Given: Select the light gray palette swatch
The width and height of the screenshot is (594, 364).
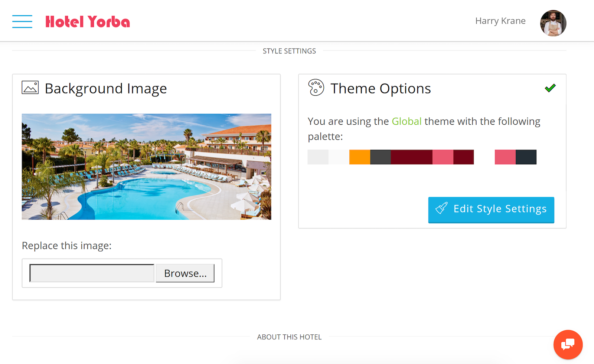Looking at the screenshot, I should pos(318,157).
